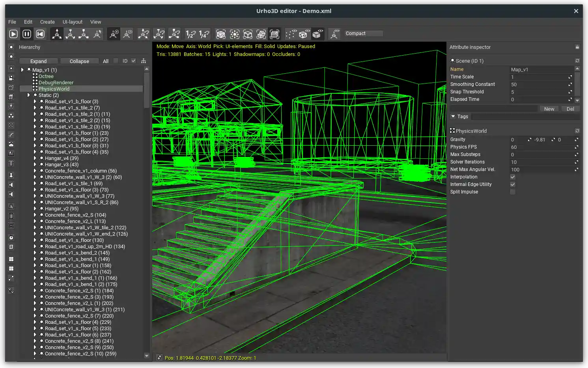Enable the Split Impulse checkbox
The image size is (588, 368).
pyautogui.click(x=512, y=192)
